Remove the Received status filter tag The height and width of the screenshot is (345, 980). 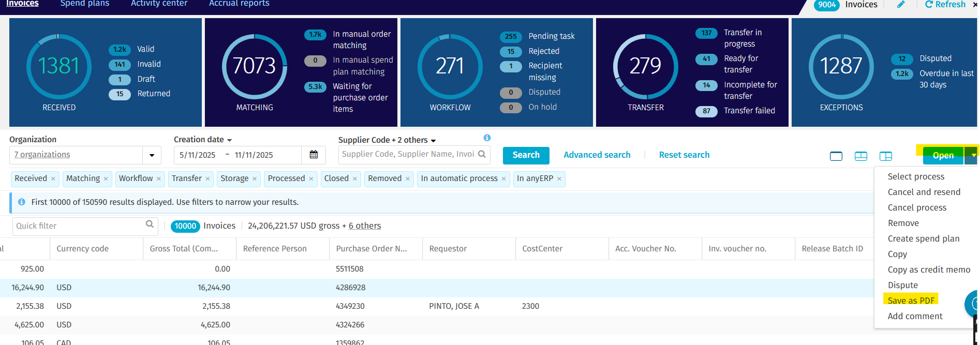coord(53,179)
